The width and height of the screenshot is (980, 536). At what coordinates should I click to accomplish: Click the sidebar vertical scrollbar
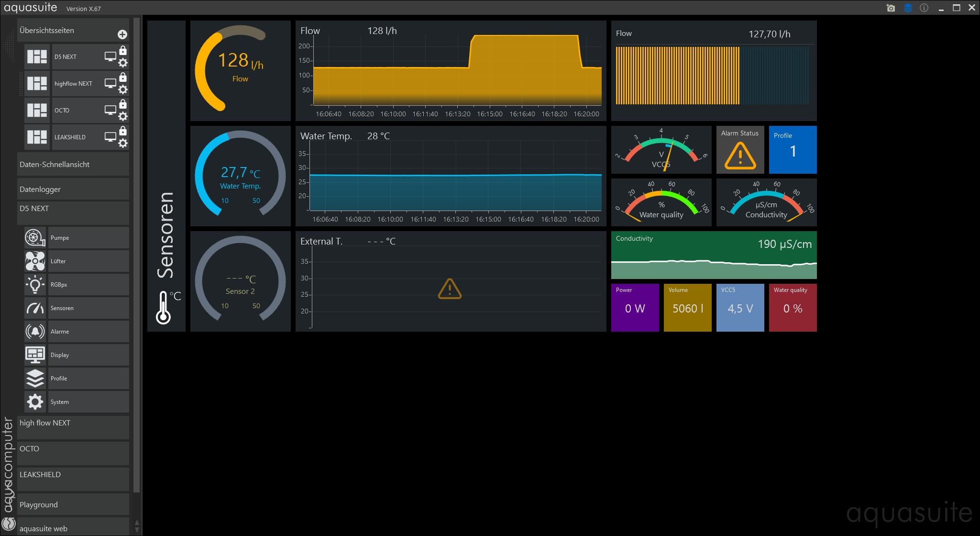(136, 256)
